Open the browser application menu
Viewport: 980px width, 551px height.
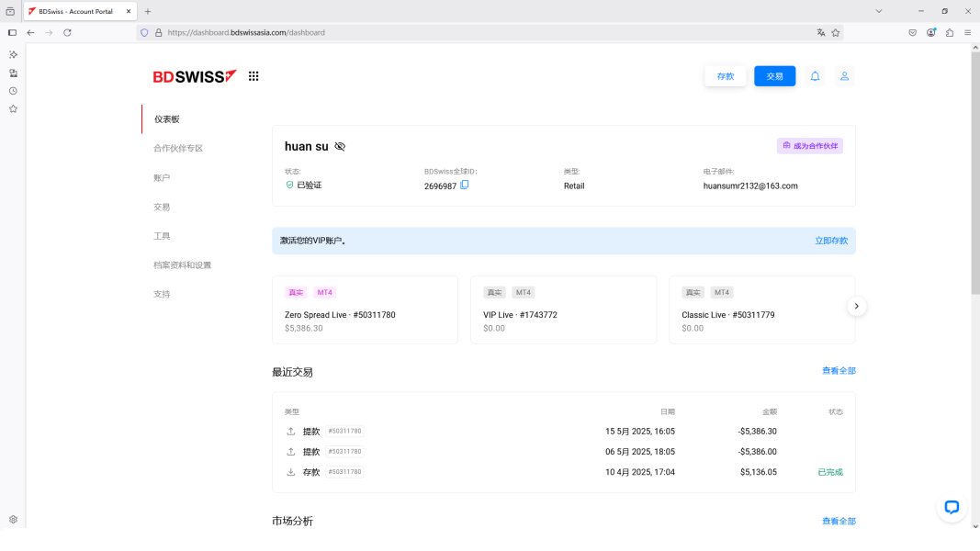[967, 32]
